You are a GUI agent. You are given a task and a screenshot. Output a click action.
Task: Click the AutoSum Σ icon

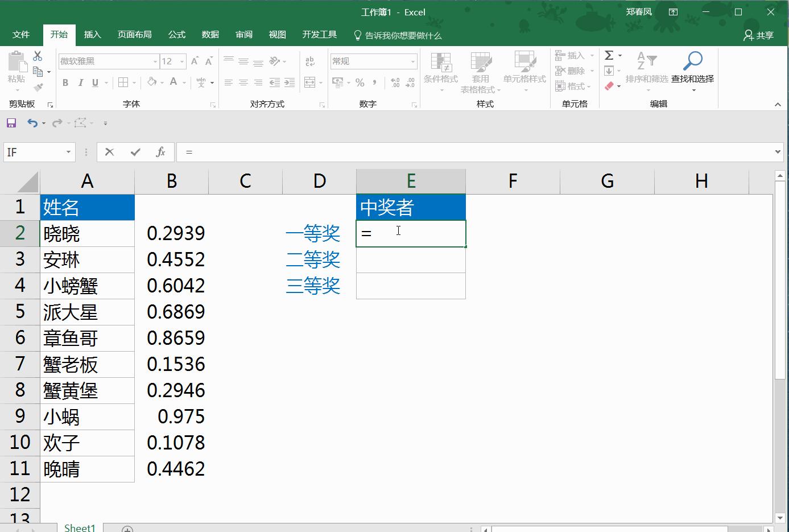pos(609,55)
